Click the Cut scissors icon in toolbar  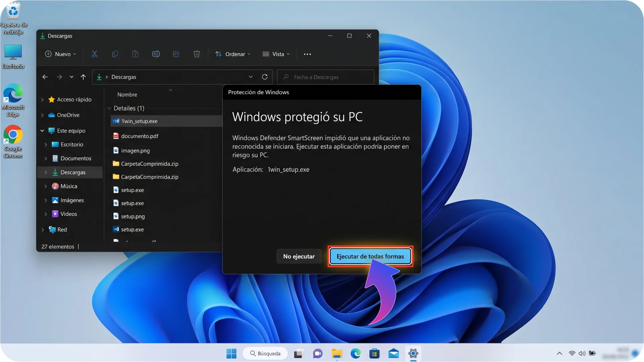(95, 54)
